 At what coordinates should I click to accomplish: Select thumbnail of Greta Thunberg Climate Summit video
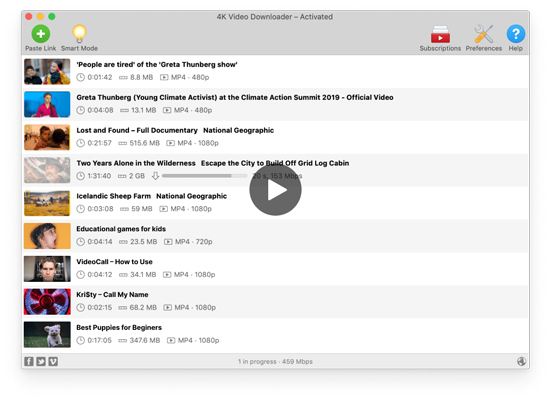tap(47, 104)
